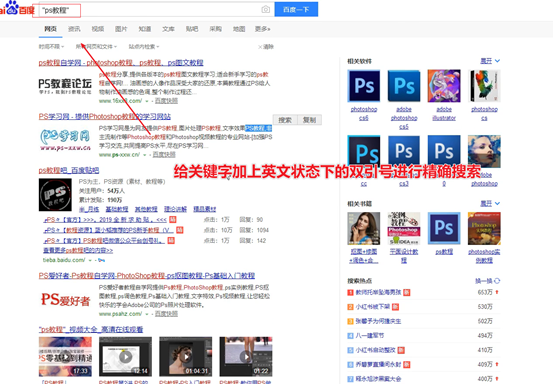This screenshot has width=553, height=384.
Task: Switch to the 采购 tab
Action: pos(215,29)
